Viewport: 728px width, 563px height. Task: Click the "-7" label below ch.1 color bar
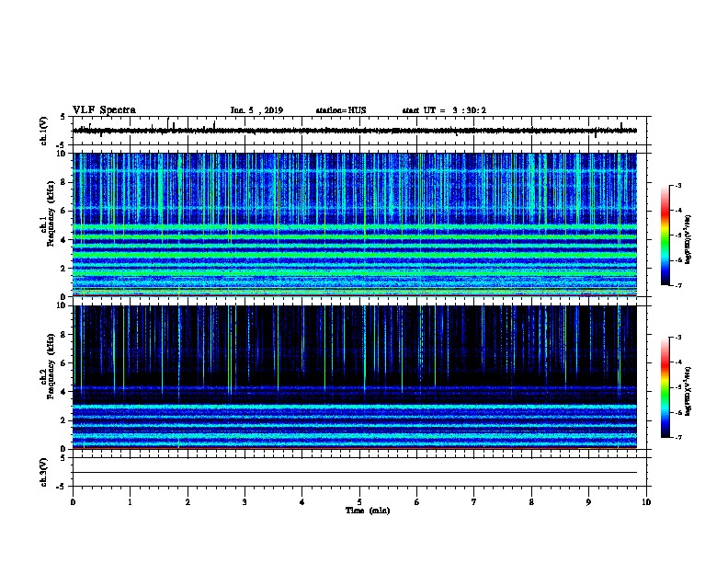[x=677, y=285]
